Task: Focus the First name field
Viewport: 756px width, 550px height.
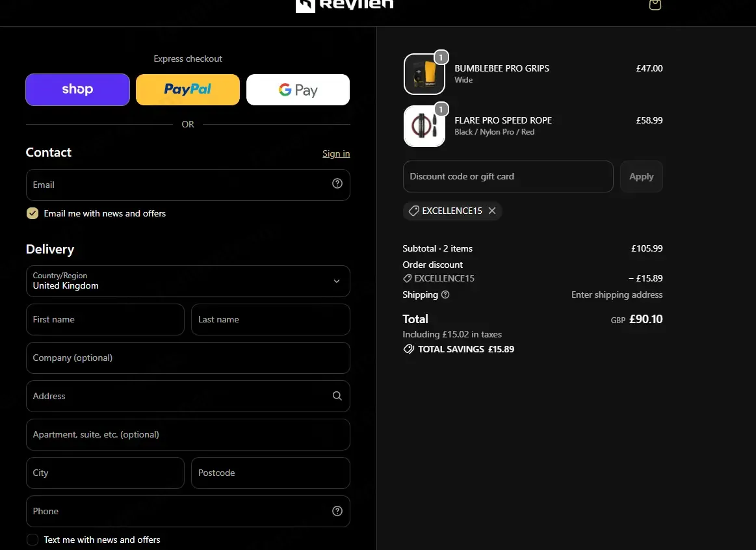Action: [105, 319]
